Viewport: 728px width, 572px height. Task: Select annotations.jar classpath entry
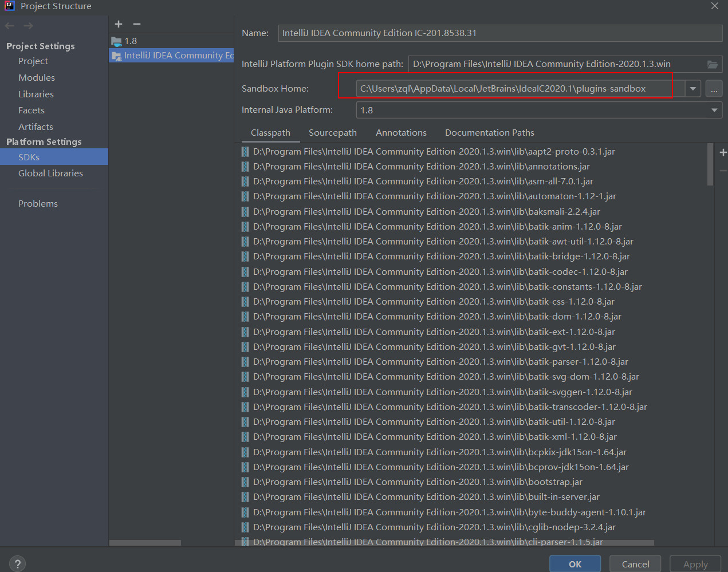coord(422,167)
